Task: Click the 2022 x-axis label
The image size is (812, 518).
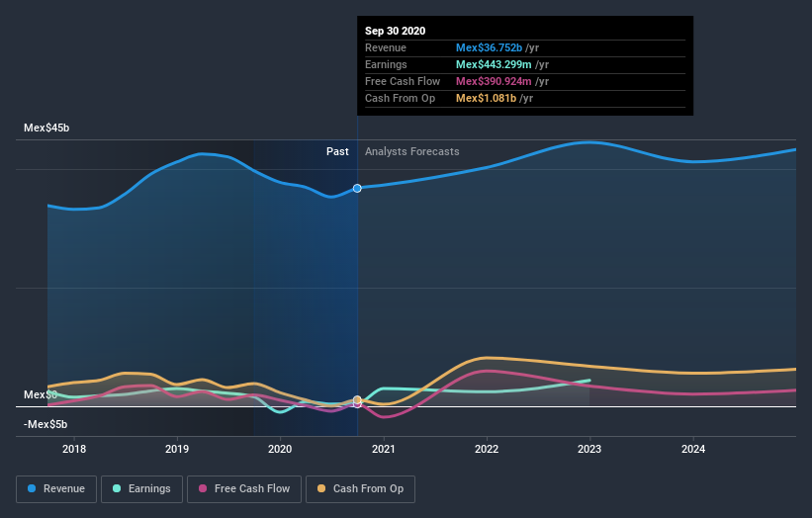Action: 487,449
